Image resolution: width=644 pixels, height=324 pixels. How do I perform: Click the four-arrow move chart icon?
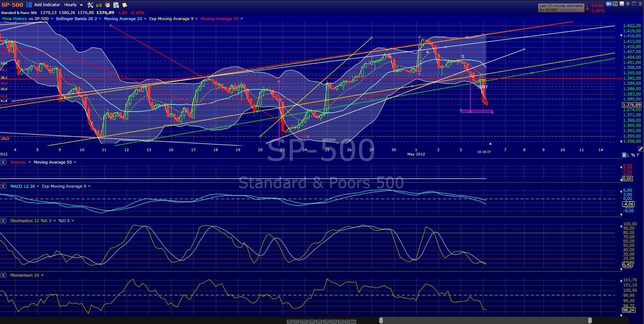click(x=628, y=4)
